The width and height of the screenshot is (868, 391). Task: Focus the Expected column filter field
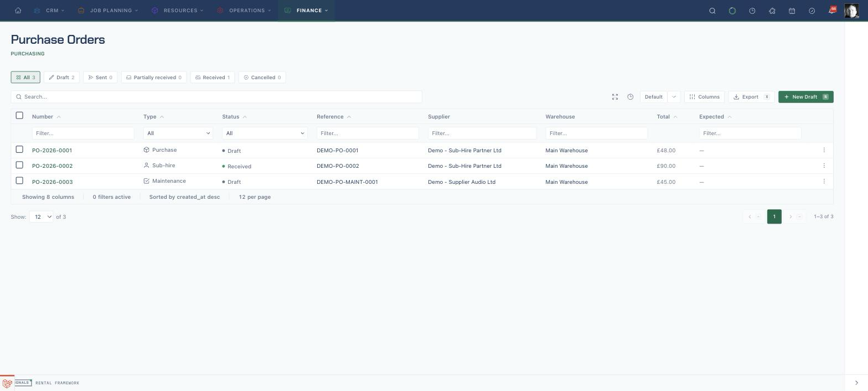[x=750, y=133]
